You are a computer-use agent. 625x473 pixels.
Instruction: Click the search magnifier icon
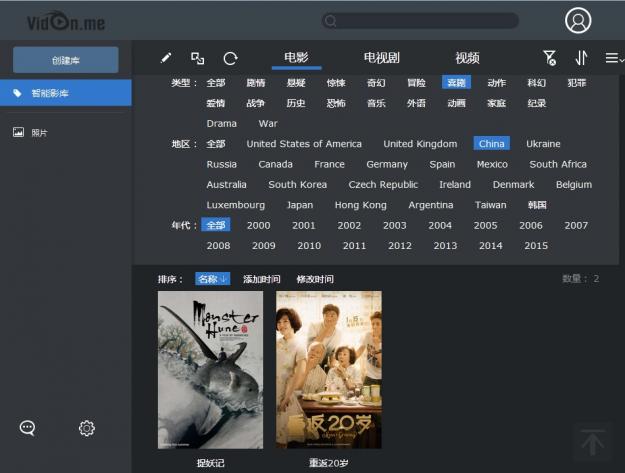tap(330, 21)
